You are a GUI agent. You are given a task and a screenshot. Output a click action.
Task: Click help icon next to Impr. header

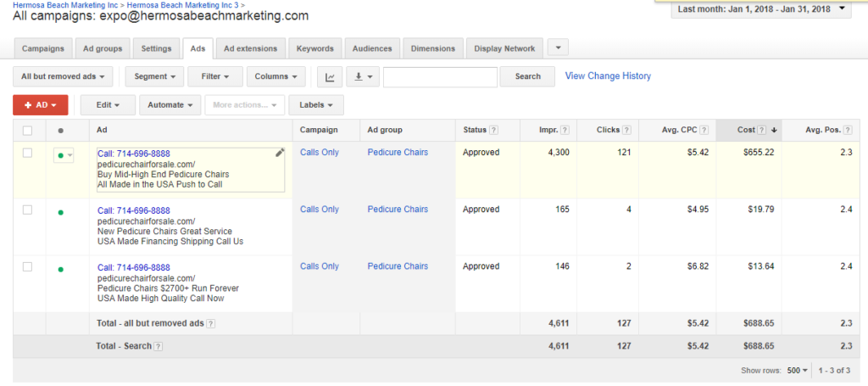(565, 130)
